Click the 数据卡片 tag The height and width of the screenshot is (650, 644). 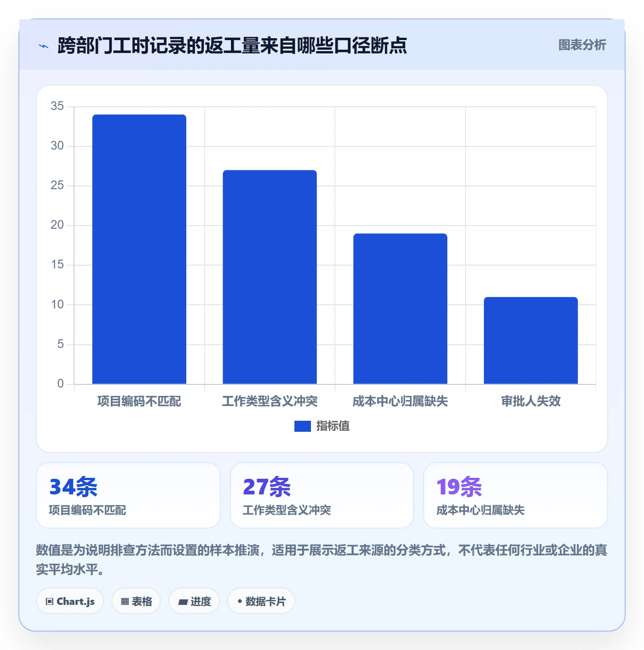[x=261, y=601]
